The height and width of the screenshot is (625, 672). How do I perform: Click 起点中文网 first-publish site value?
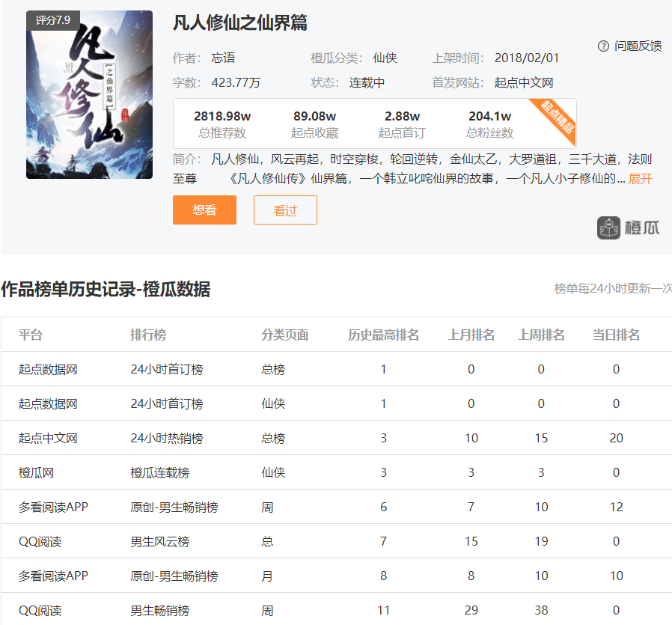click(524, 82)
